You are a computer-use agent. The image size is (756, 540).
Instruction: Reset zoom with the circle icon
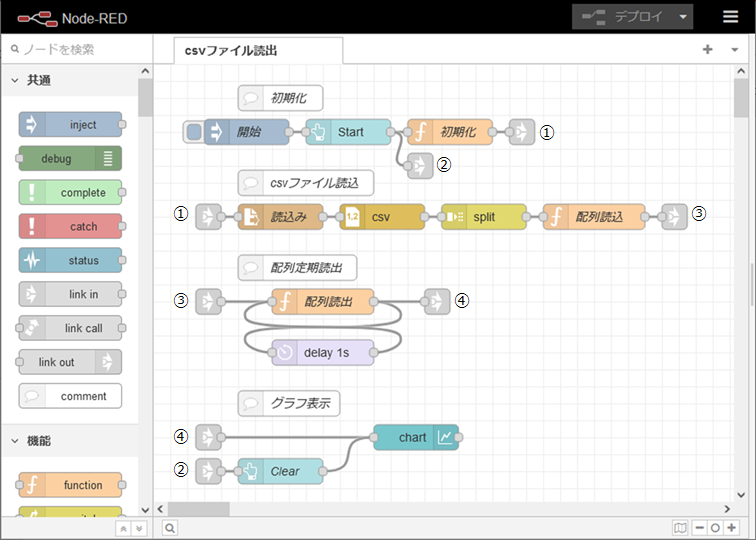tap(716, 527)
